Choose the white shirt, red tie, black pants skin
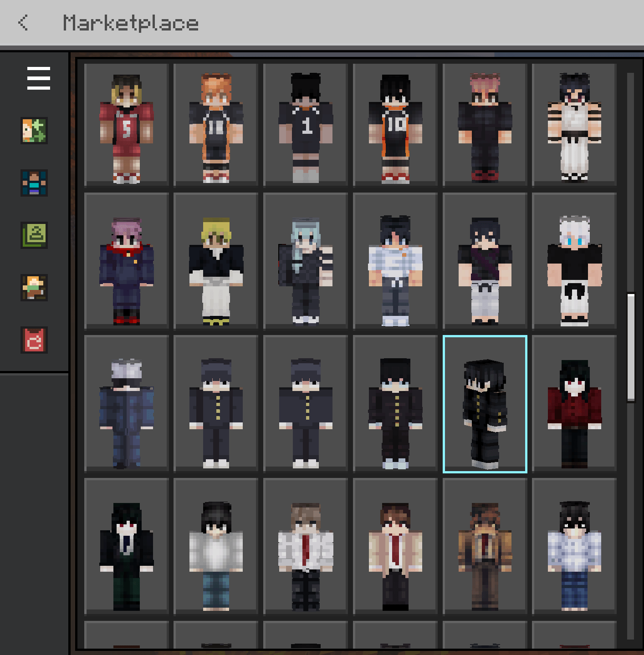The height and width of the screenshot is (655, 644). tap(306, 547)
